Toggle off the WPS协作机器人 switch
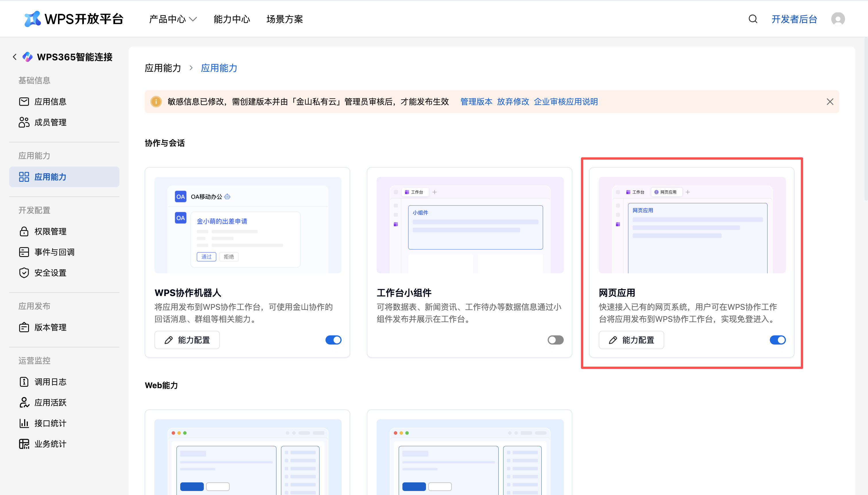This screenshot has width=868, height=495. 333,340
